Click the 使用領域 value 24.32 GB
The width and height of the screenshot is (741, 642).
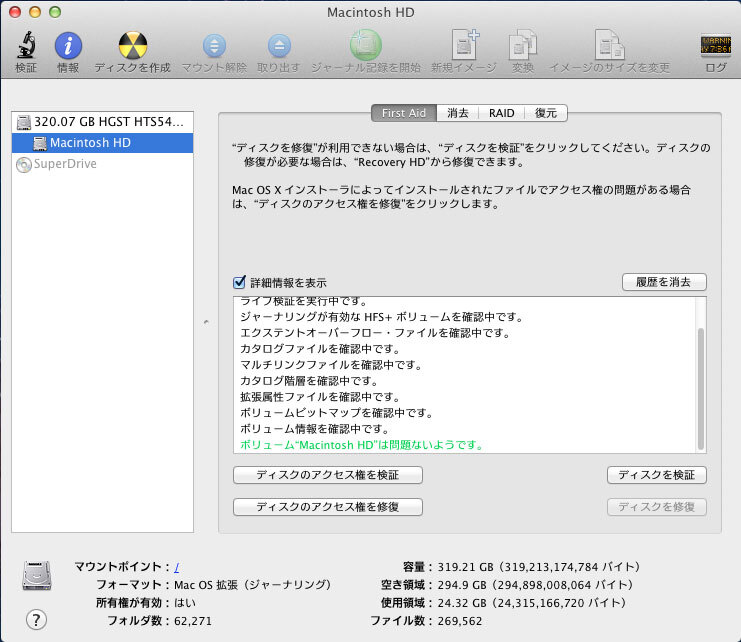[x=532, y=603]
